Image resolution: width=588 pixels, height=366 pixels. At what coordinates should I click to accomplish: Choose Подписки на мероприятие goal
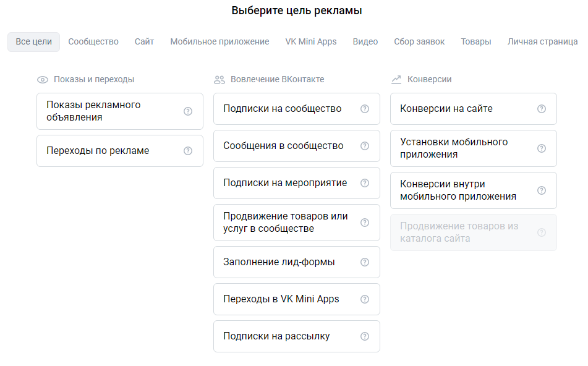285,183
